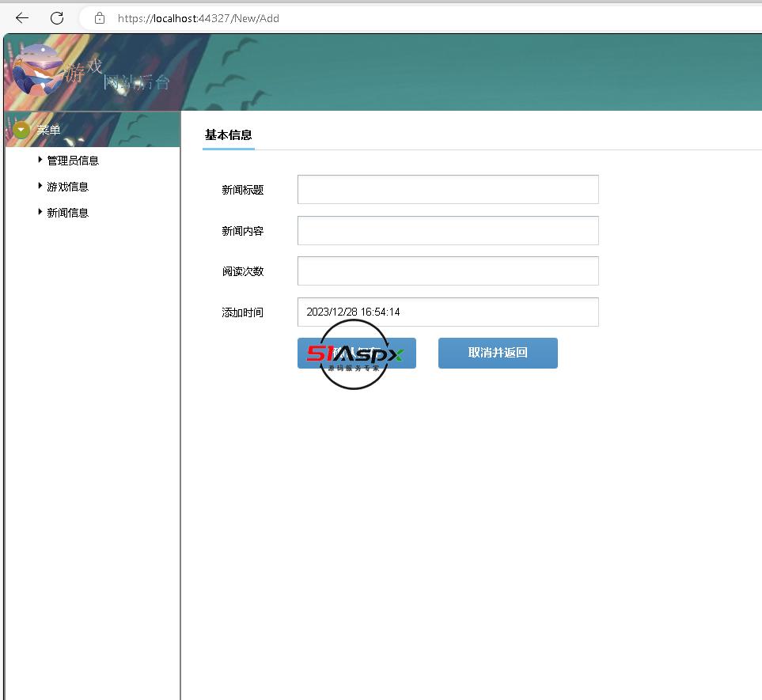Viewport: 762px width, 700px height.
Task: Open 游戏信息 in sidebar
Action: coord(67,187)
